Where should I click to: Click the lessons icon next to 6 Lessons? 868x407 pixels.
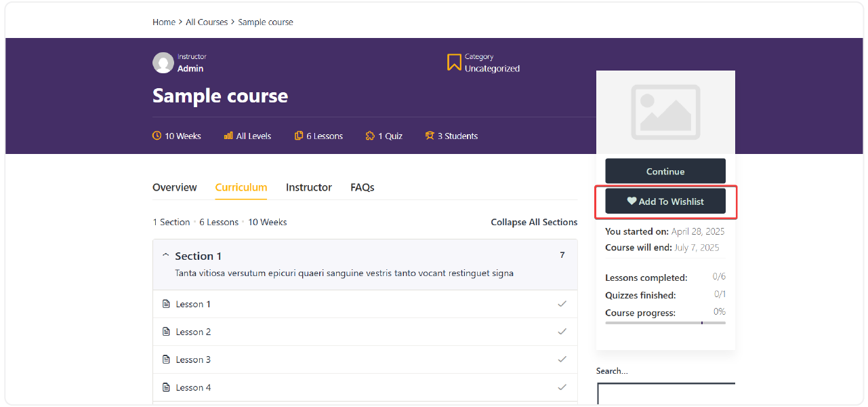[x=299, y=136]
